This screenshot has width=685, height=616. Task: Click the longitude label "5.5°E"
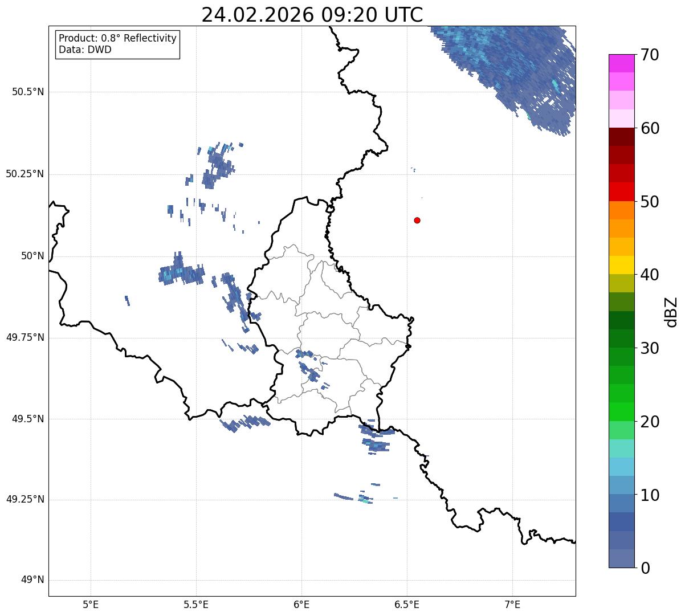point(196,605)
